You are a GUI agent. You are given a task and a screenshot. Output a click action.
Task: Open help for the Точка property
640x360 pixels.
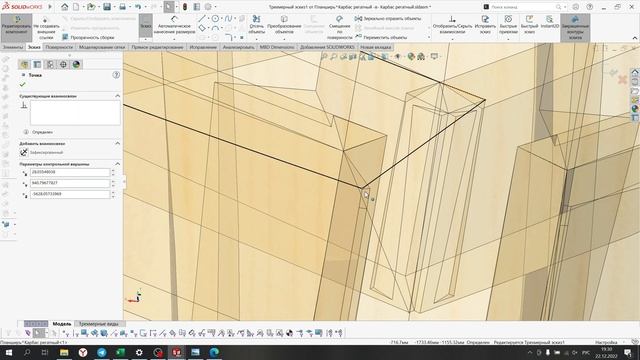116,75
